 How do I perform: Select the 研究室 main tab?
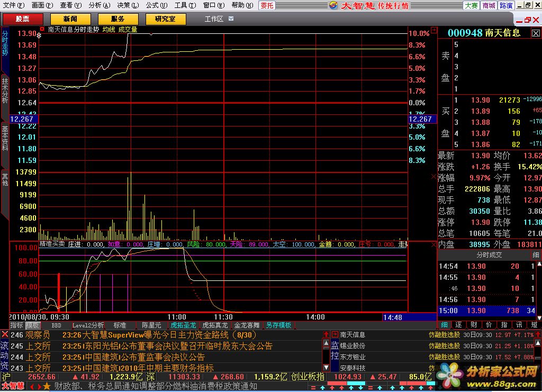pos(166,19)
